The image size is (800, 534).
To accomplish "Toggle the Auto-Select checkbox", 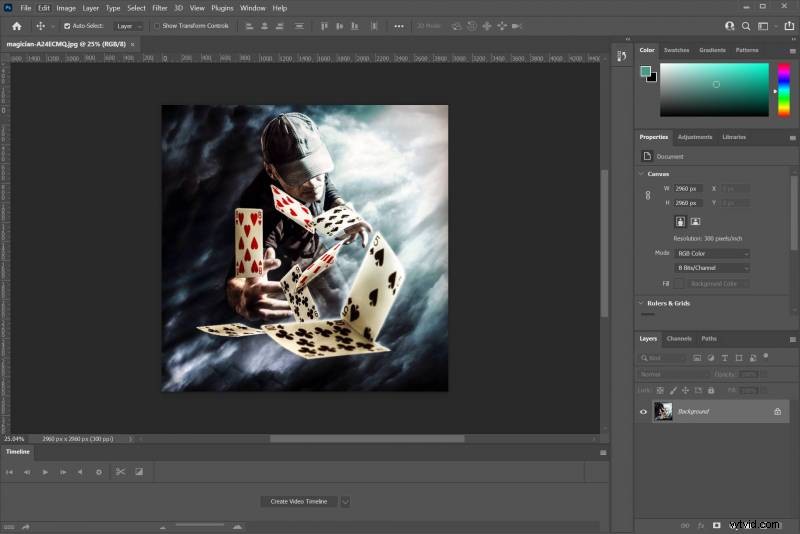I will (67, 26).
